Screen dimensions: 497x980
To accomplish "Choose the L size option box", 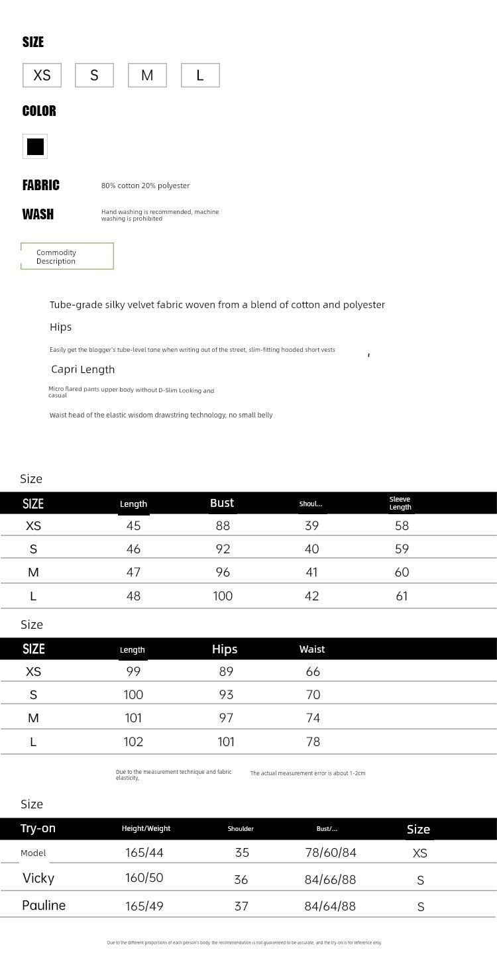I will 200,76.
